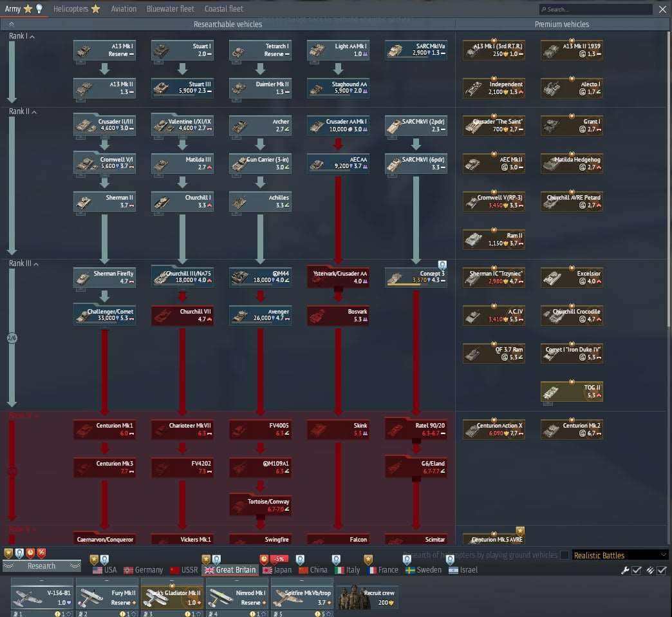The image size is (672, 617).
Task: Click the Researchable vehicles header
Action: [228, 24]
